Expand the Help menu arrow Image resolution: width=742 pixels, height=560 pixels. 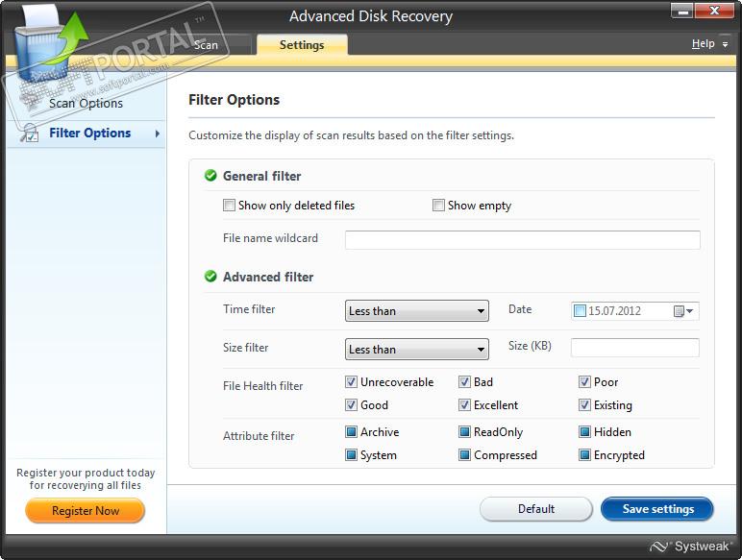click(725, 44)
